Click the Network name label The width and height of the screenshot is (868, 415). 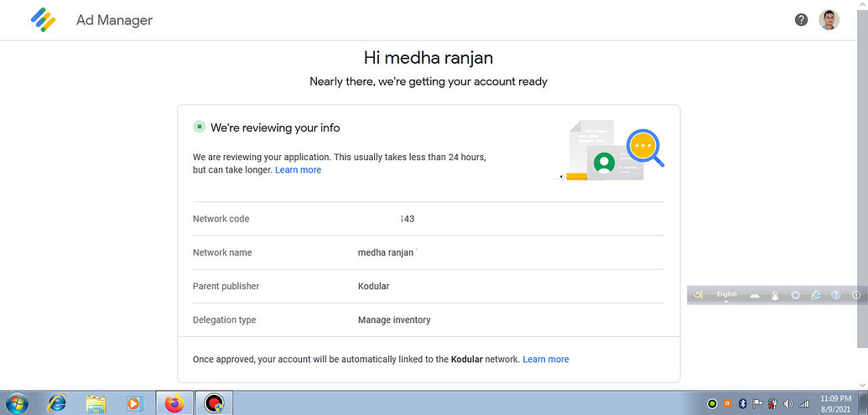(x=222, y=252)
